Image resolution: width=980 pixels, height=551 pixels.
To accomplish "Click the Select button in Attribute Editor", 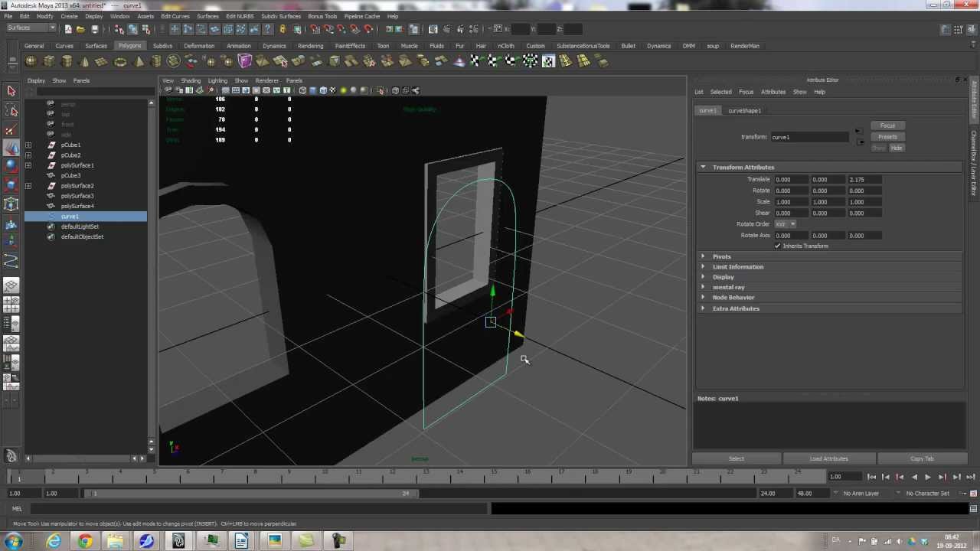I will (x=737, y=458).
